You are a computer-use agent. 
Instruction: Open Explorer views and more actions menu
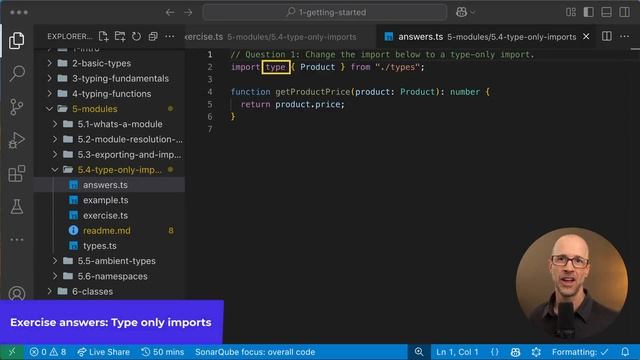(170, 37)
